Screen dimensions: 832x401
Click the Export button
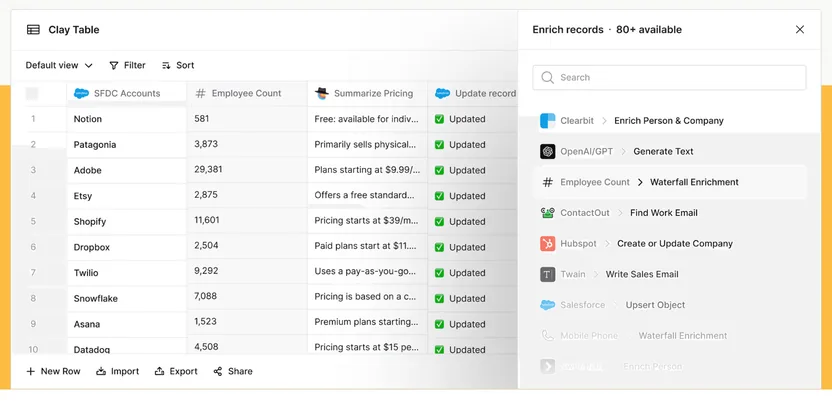tap(176, 371)
